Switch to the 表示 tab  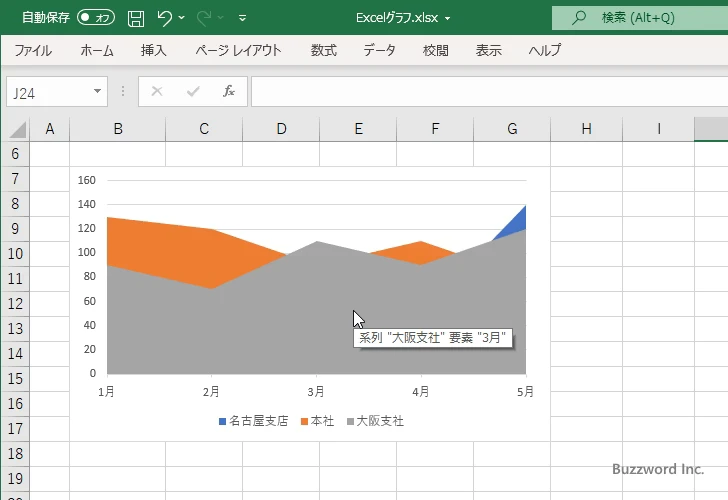click(x=488, y=50)
